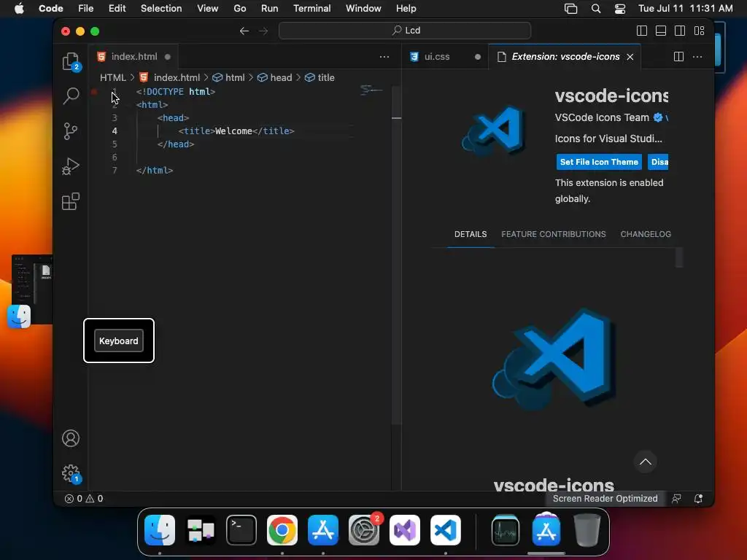Go back with the left arrow
This screenshot has height=560, width=747.
(x=244, y=31)
